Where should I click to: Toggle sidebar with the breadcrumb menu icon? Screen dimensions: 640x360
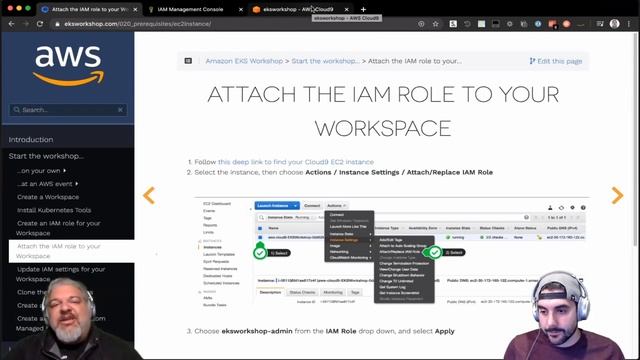point(188,61)
